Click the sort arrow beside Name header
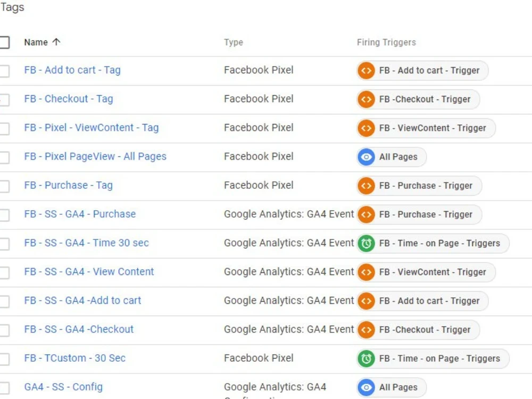532x399 pixels. [56, 42]
